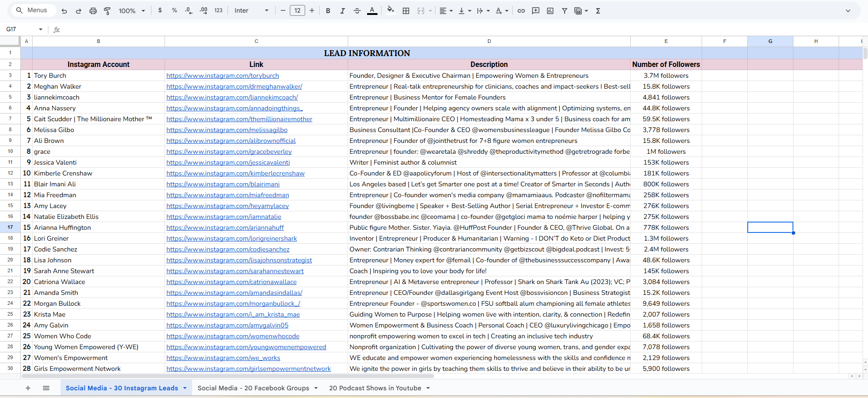Image resolution: width=868 pixels, height=398 pixels.
Task: Open more number formats (123)
Action: coord(218,10)
